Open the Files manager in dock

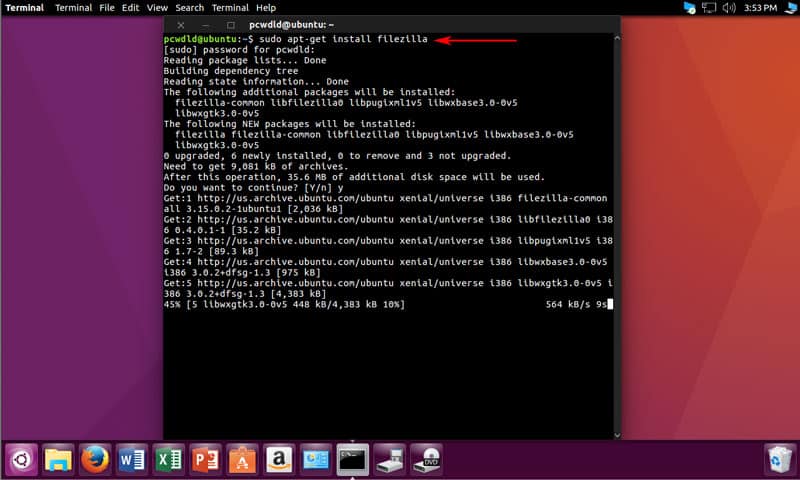58,460
